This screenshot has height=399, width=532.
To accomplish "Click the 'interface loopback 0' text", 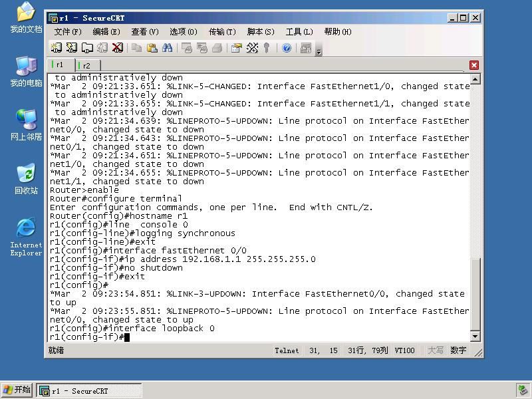I will 162,329.
